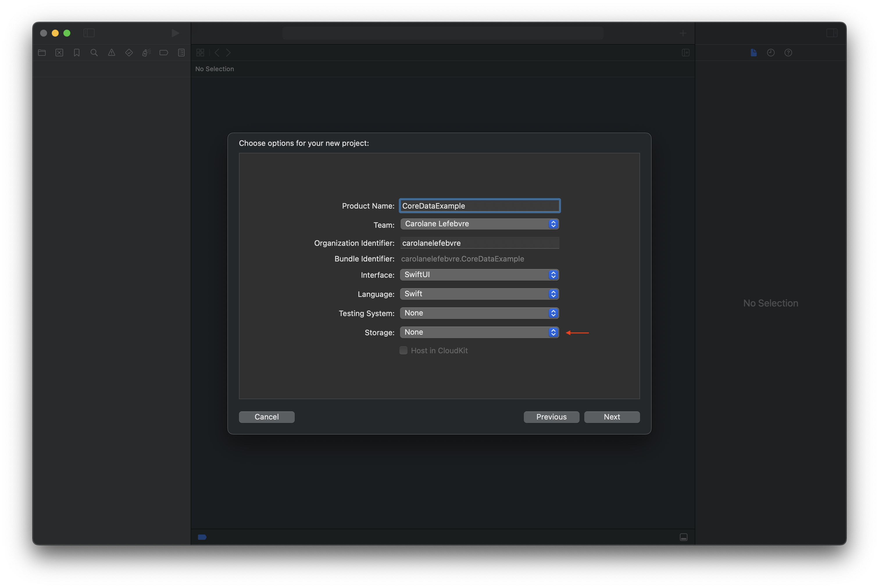Open the Interface dropdown selector
879x588 pixels.
(479, 274)
